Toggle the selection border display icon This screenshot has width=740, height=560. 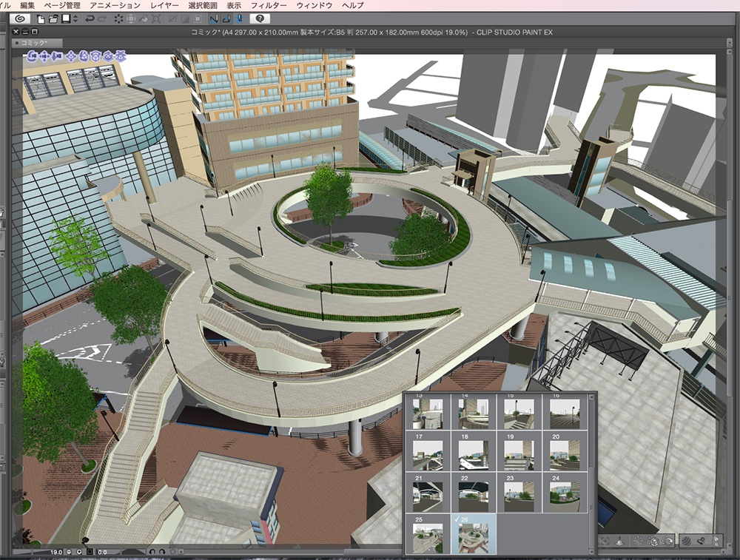point(198,19)
